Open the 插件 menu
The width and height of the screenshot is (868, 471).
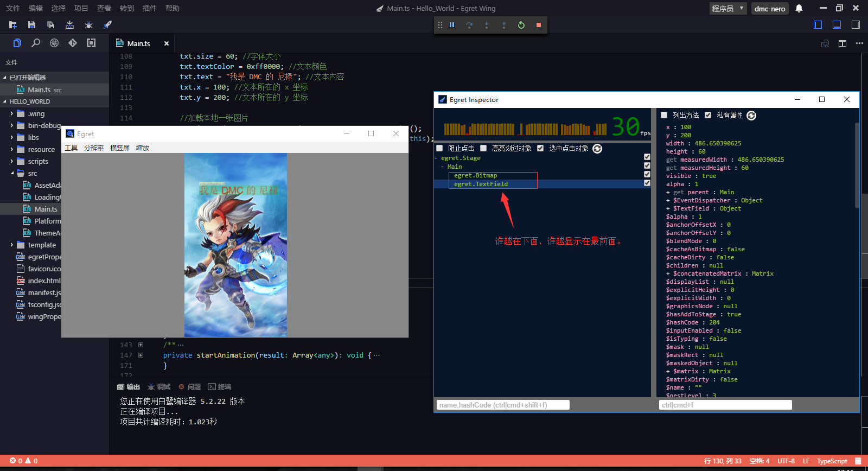click(150, 8)
